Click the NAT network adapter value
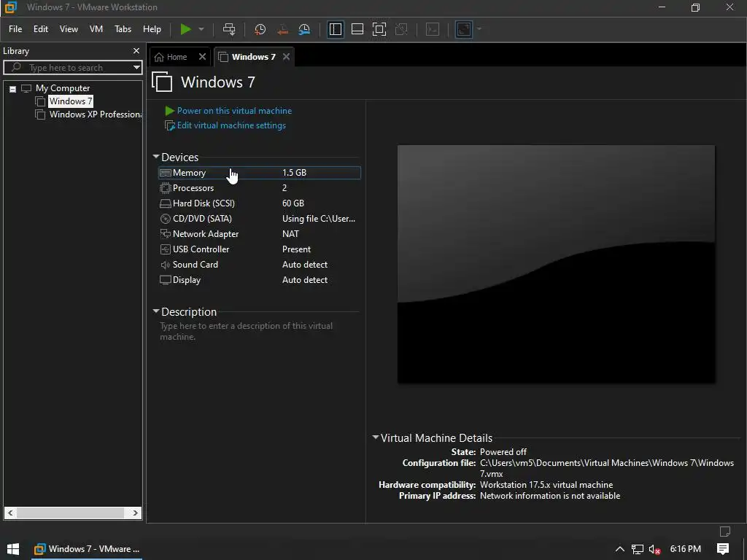Screen dimensions: 747x560 (290, 234)
